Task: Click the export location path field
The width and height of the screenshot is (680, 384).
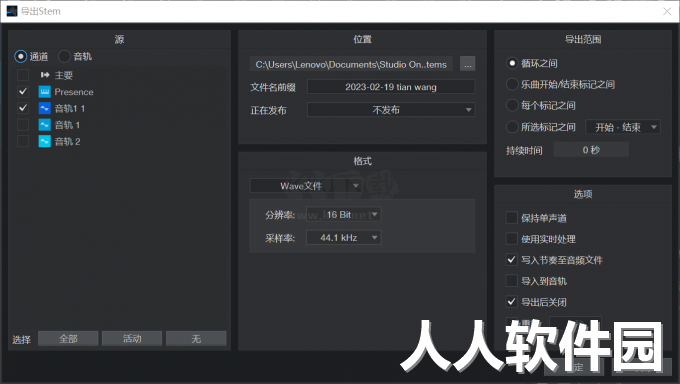Action: tap(351, 64)
